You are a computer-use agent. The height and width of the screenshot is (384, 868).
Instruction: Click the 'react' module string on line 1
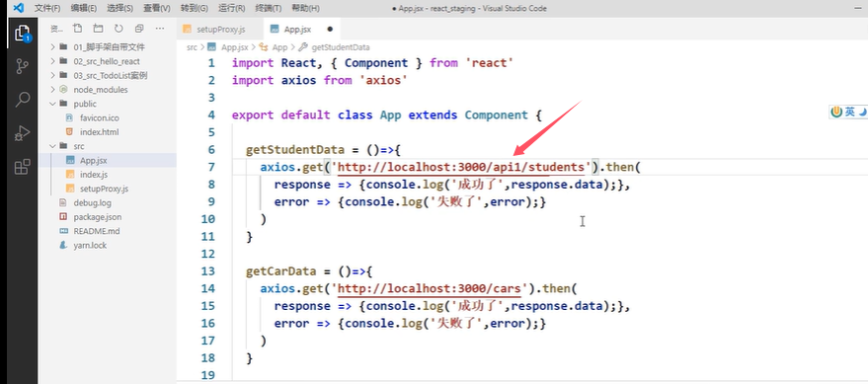pos(490,63)
